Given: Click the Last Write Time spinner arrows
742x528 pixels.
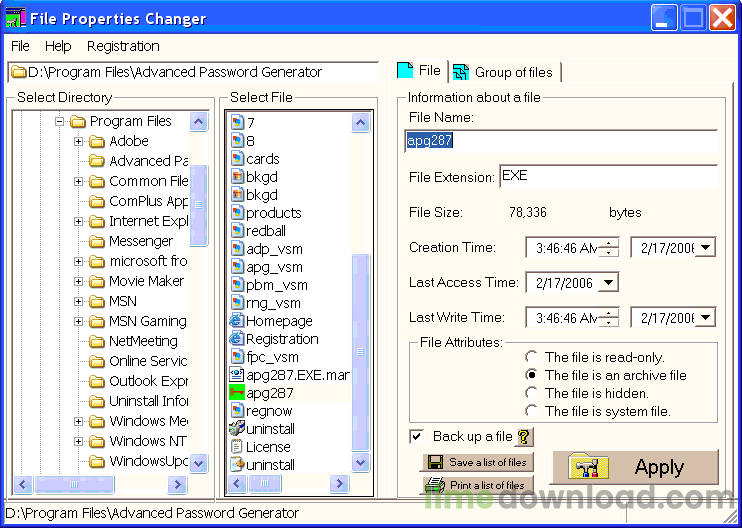Looking at the screenshot, I should coord(609,317).
